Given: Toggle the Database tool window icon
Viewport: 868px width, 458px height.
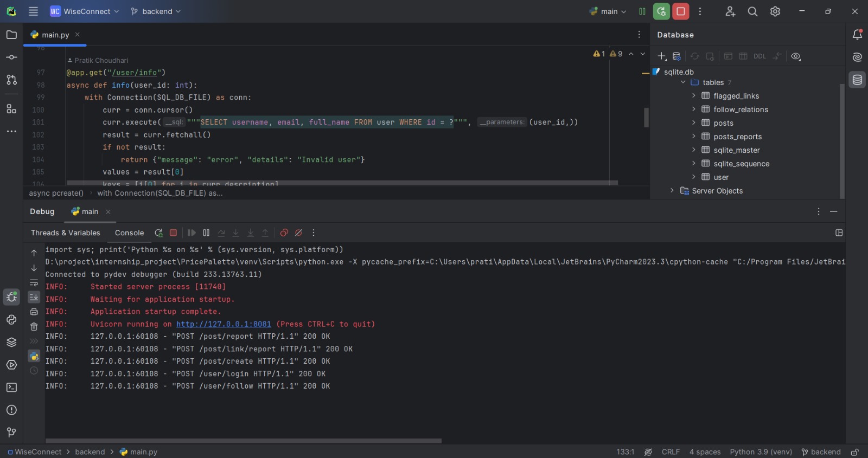Looking at the screenshot, I should [857, 80].
